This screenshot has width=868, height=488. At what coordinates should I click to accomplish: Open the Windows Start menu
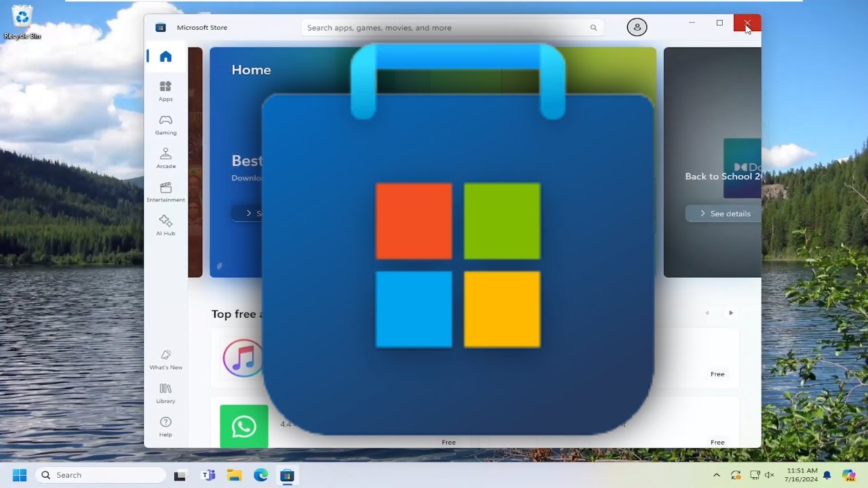[19, 475]
